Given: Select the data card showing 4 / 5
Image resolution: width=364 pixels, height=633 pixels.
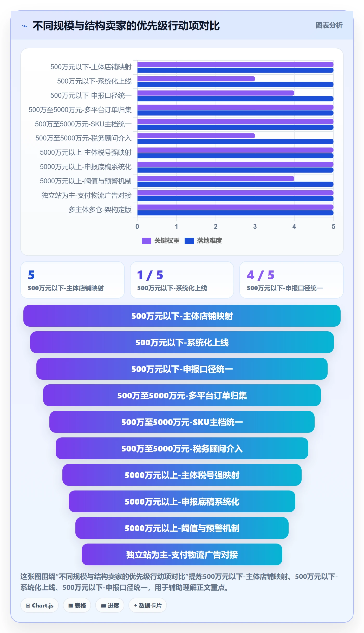Looking at the screenshot, I should tap(291, 280).
